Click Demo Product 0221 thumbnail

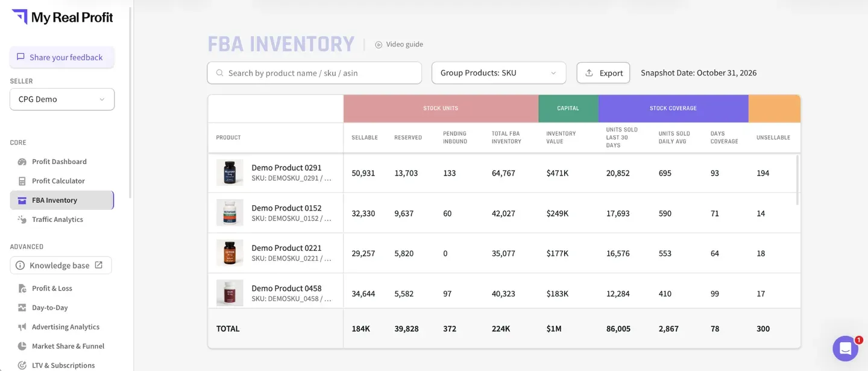(230, 253)
